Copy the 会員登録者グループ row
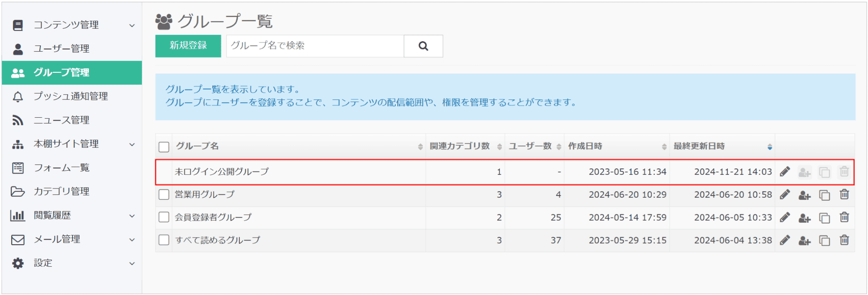This screenshot has width=868, height=295. click(824, 218)
